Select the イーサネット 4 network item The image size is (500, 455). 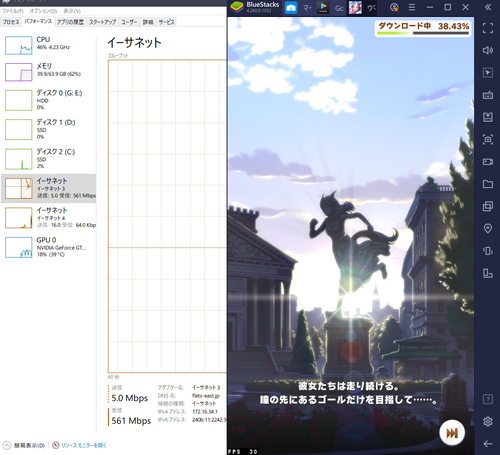tap(49, 218)
